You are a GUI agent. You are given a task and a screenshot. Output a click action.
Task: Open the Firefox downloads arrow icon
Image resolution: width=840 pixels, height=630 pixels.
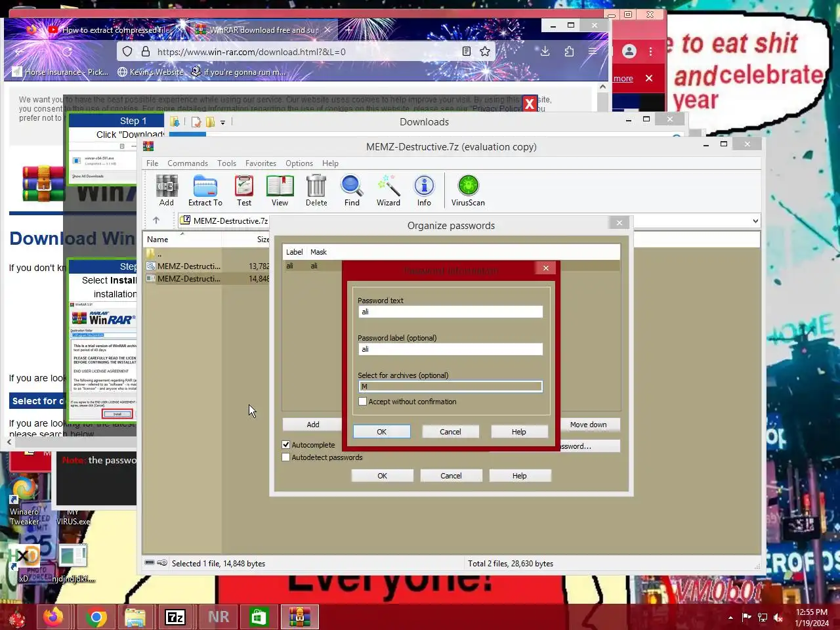pyautogui.click(x=545, y=51)
